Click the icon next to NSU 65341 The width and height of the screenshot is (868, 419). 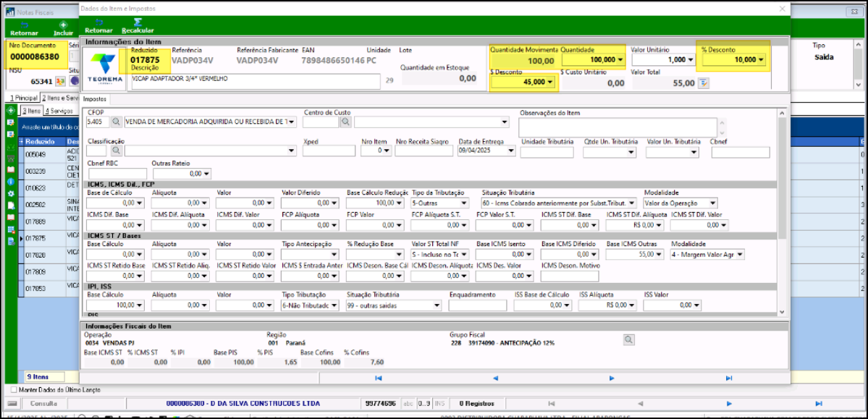(x=60, y=81)
